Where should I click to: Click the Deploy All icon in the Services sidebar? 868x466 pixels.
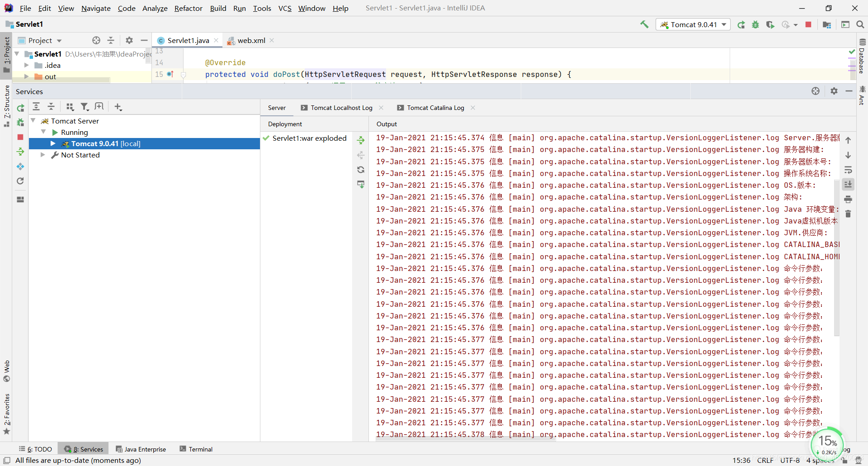(x=20, y=152)
